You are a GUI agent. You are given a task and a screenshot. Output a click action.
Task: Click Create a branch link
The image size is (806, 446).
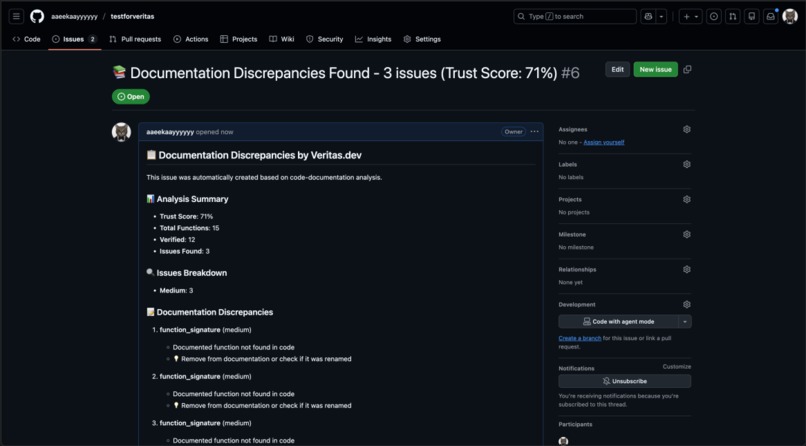tap(580, 338)
